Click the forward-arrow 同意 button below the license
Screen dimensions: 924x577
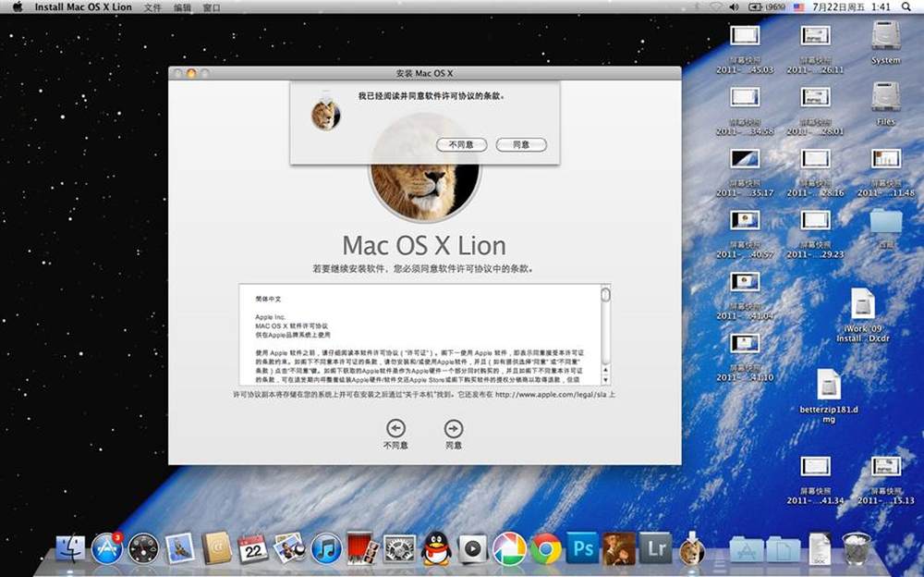(x=453, y=435)
